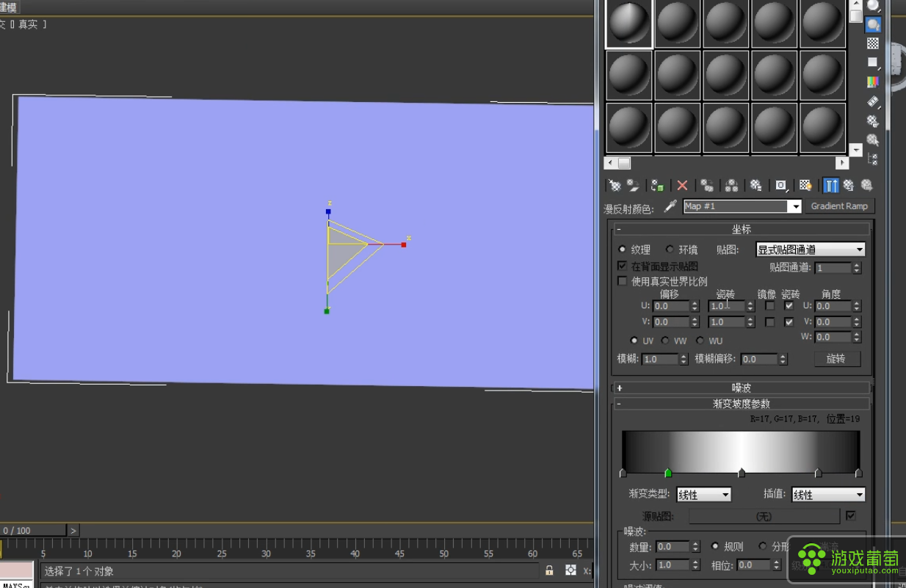Click the Make Preview icon

point(873,101)
